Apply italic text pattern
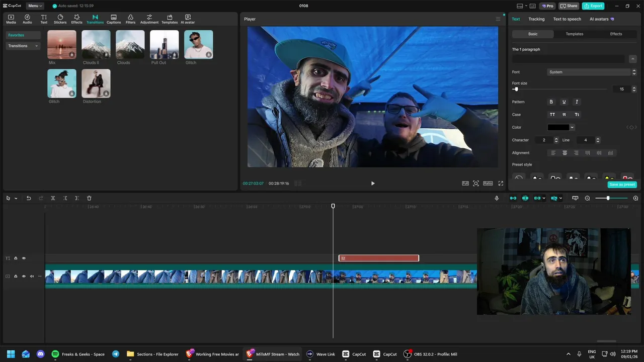This screenshot has height=362, width=644. pyautogui.click(x=577, y=102)
